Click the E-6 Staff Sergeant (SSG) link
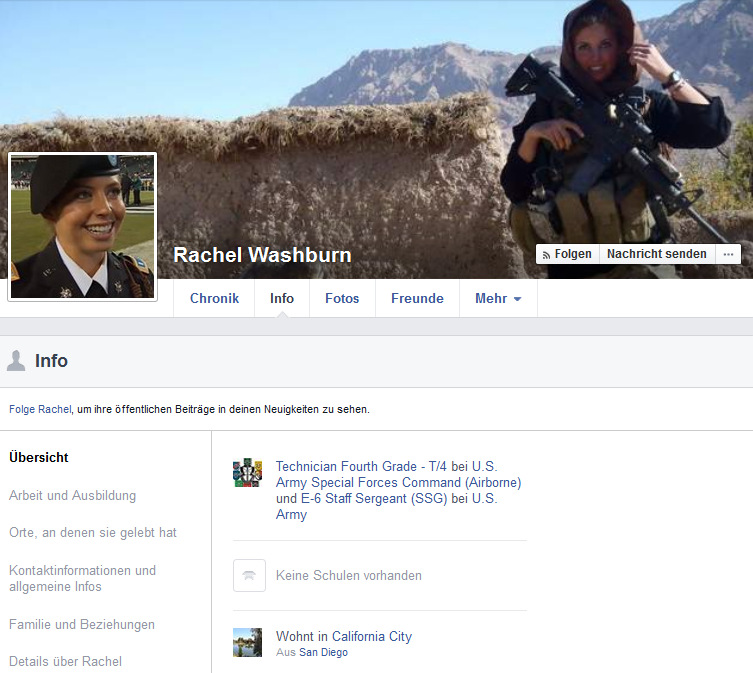Screen dimensions: 753x673 coord(374,499)
